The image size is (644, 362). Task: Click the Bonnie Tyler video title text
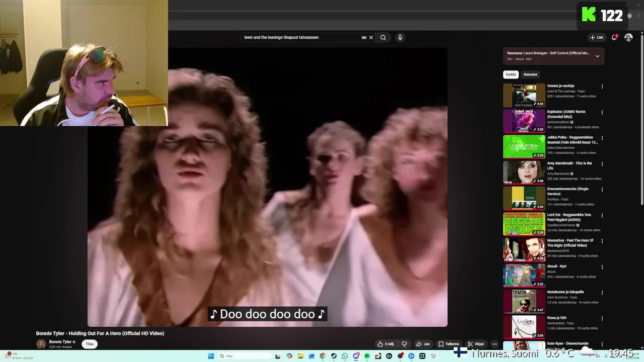(100, 333)
